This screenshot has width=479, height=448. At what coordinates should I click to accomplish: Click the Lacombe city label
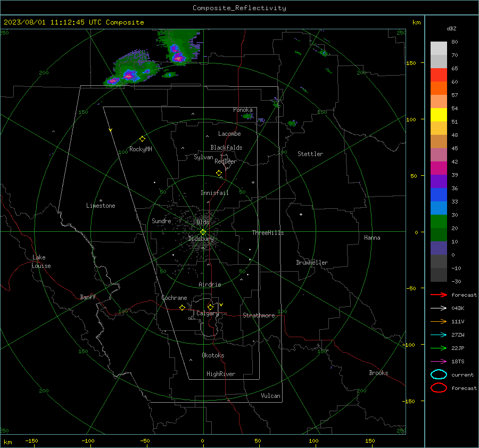[x=229, y=134]
